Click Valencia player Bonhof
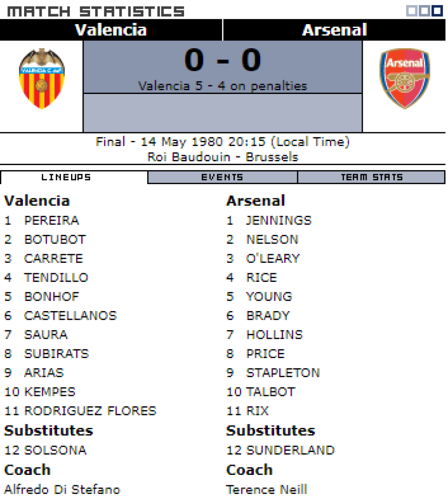This screenshot has width=448, height=499. [x=52, y=296]
